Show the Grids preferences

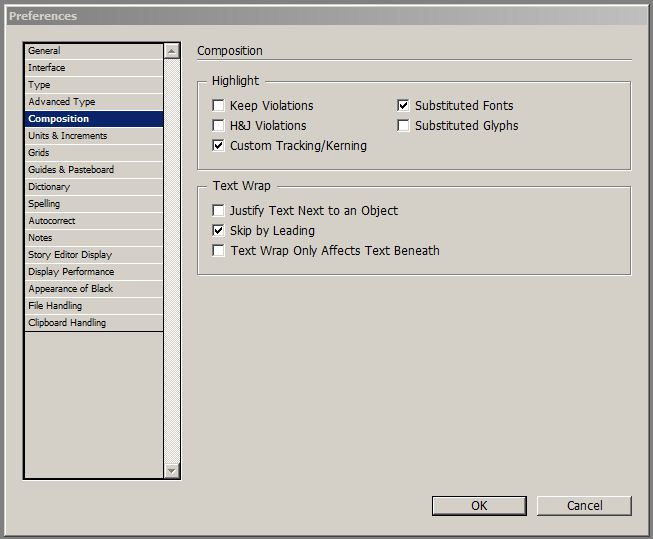94,153
